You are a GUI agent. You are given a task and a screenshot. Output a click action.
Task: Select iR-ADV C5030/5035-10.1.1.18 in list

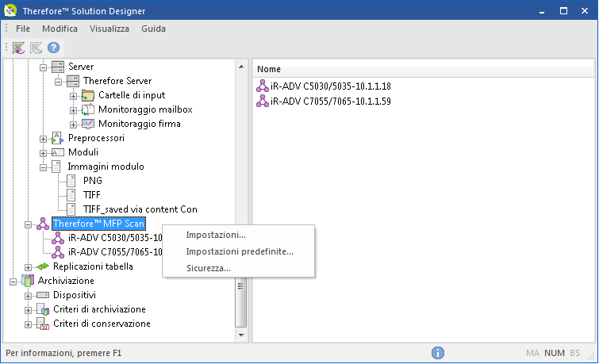coord(331,86)
